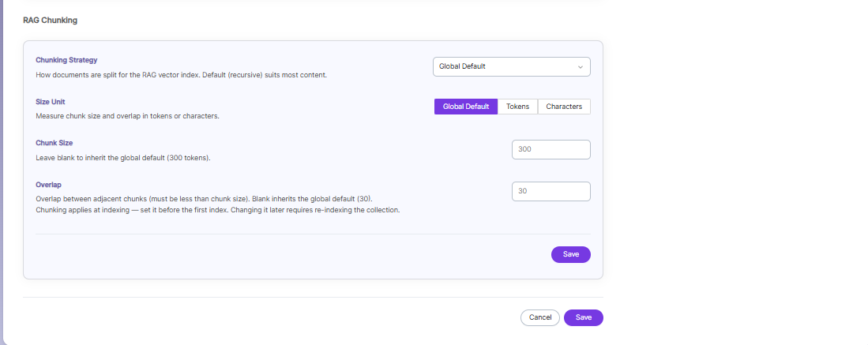Focus the Overlap input showing 30
This screenshot has width=868, height=345.
[550, 192]
